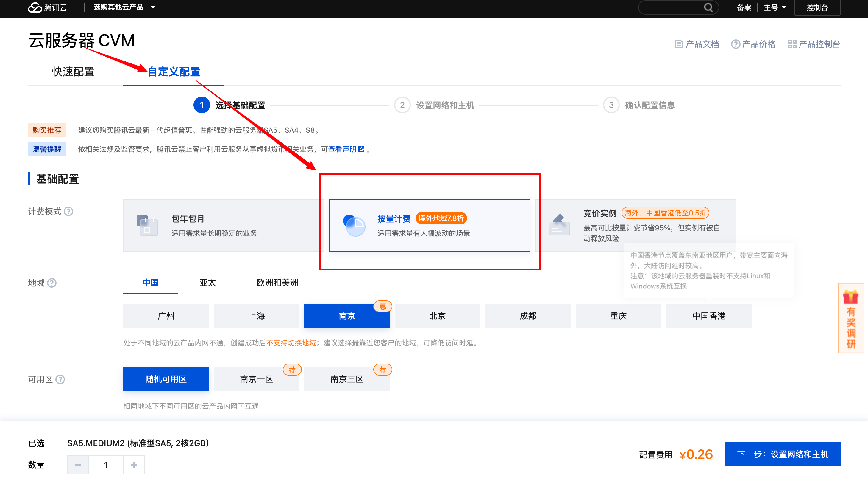This screenshot has height=484, width=868.
Task: Open 产品控制台 grid icon link
Action: [792, 44]
